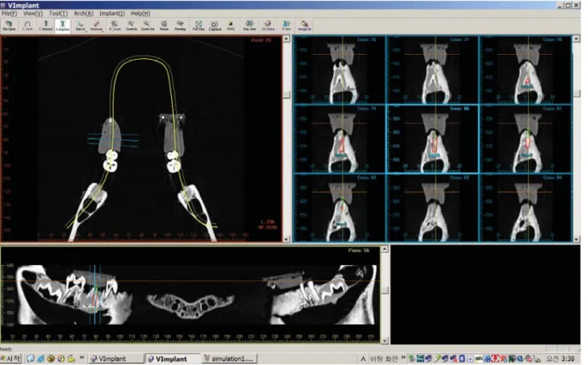Screen dimensions: 588x365
Task: Click the Full Size icon
Action: click(199, 26)
